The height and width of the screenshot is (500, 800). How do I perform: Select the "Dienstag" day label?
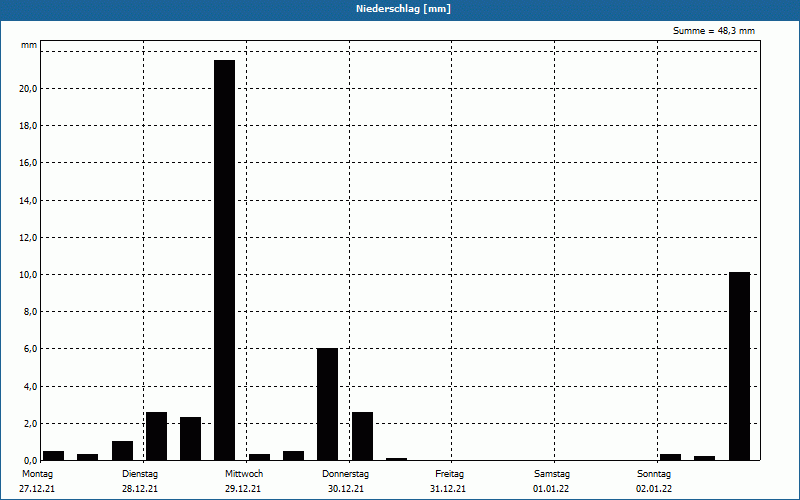coord(140,474)
